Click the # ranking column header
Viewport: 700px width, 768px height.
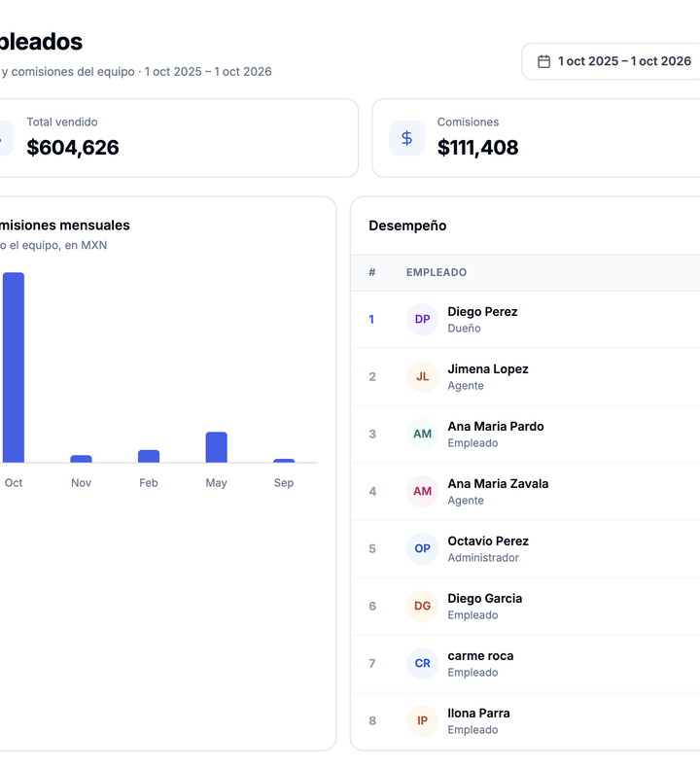tap(372, 272)
